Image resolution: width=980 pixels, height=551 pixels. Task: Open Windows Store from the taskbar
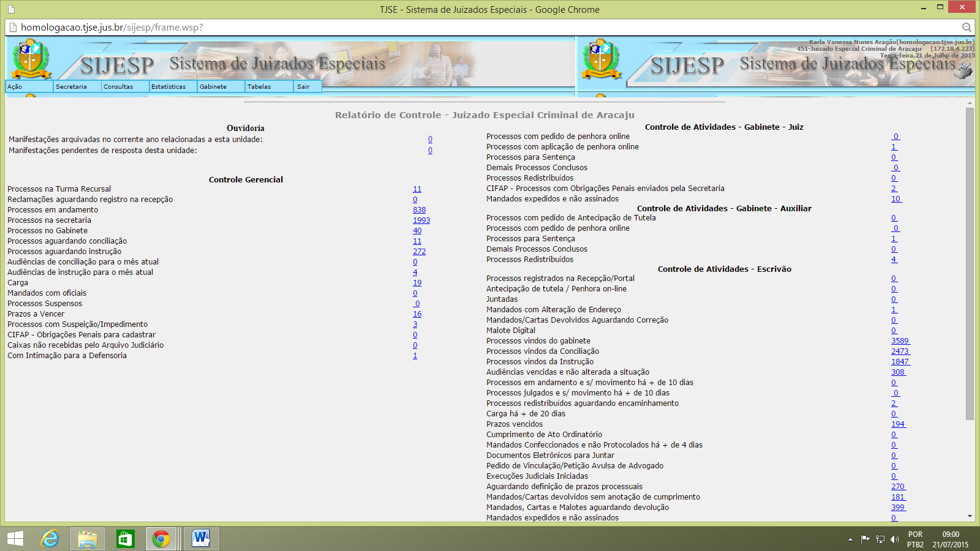[x=125, y=539]
